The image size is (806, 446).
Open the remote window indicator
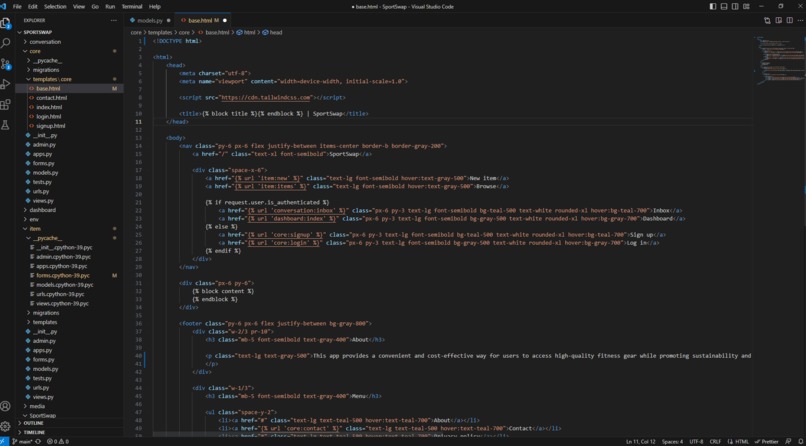(4, 441)
